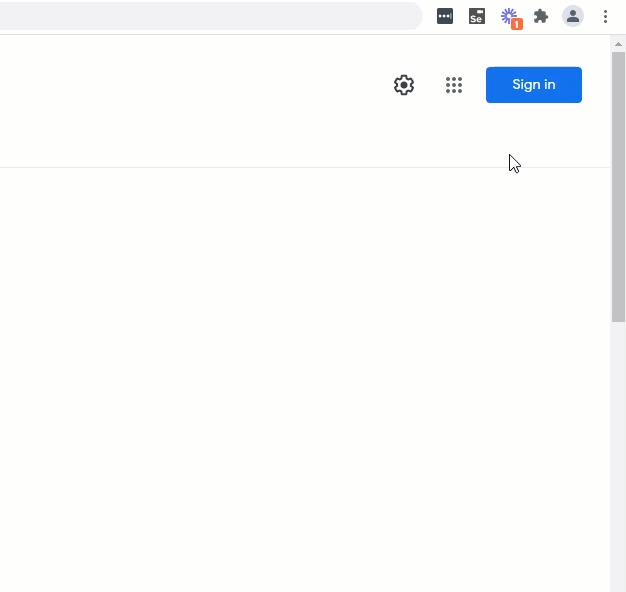Open the Google apps grid launcher
The height and width of the screenshot is (592, 626).
(454, 85)
